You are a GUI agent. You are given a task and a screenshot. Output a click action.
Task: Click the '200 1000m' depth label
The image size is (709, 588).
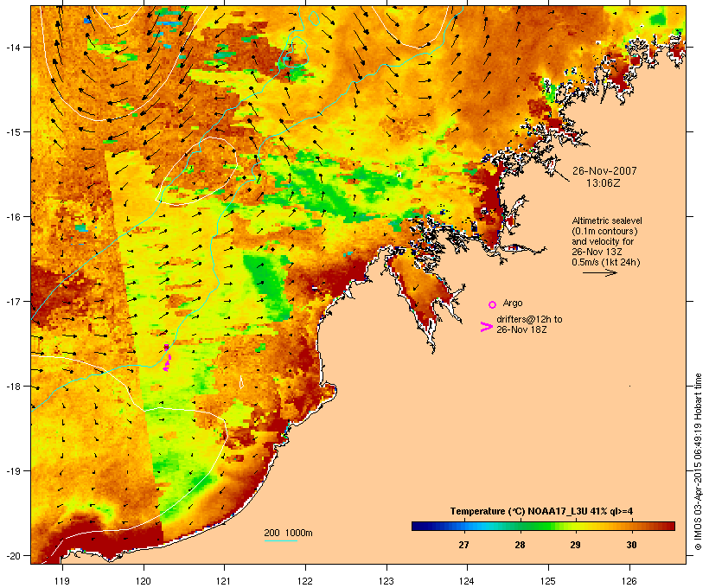pyautogui.click(x=288, y=533)
